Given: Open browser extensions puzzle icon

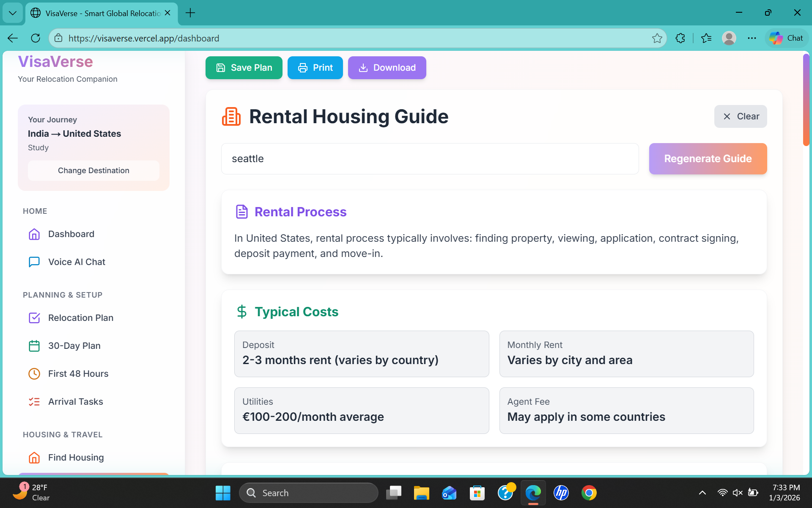Looking at the screenshot, I should click(680, 38).
